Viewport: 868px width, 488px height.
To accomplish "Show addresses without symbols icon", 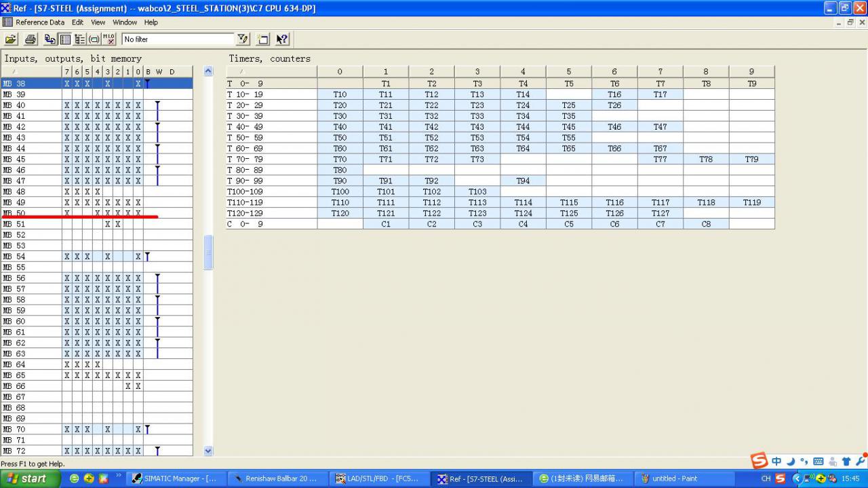I will point(109,39).
